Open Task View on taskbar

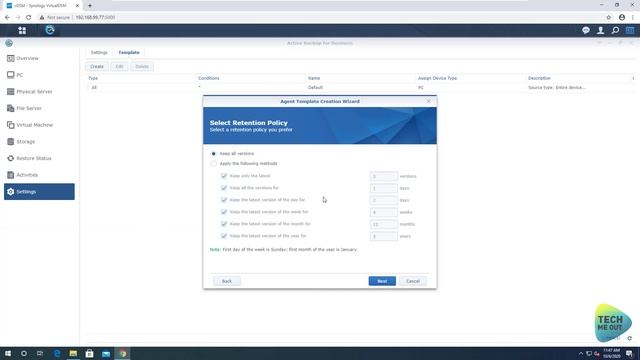(x=40, y=353)
